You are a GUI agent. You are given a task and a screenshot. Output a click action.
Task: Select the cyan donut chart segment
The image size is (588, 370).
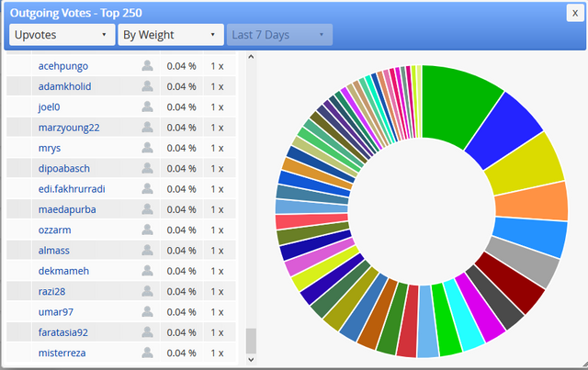(x=463, y=316)
